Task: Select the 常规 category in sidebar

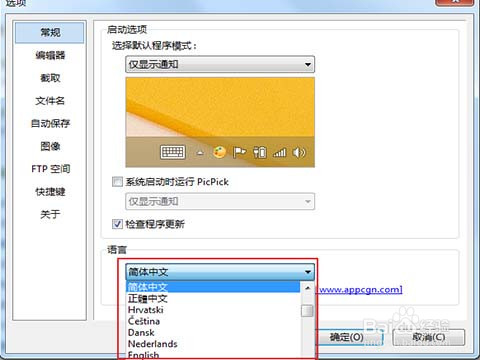Action: click(x=50, y=32)
